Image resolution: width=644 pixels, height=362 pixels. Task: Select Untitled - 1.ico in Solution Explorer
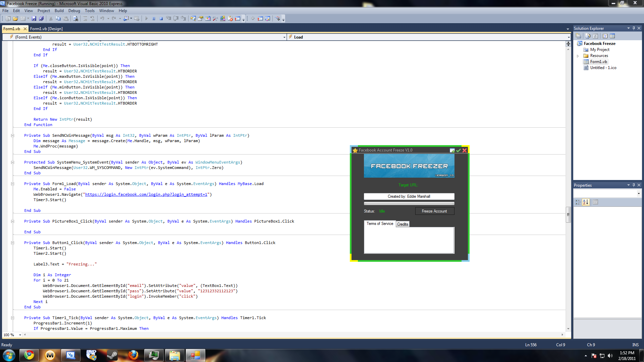(603, 68)
